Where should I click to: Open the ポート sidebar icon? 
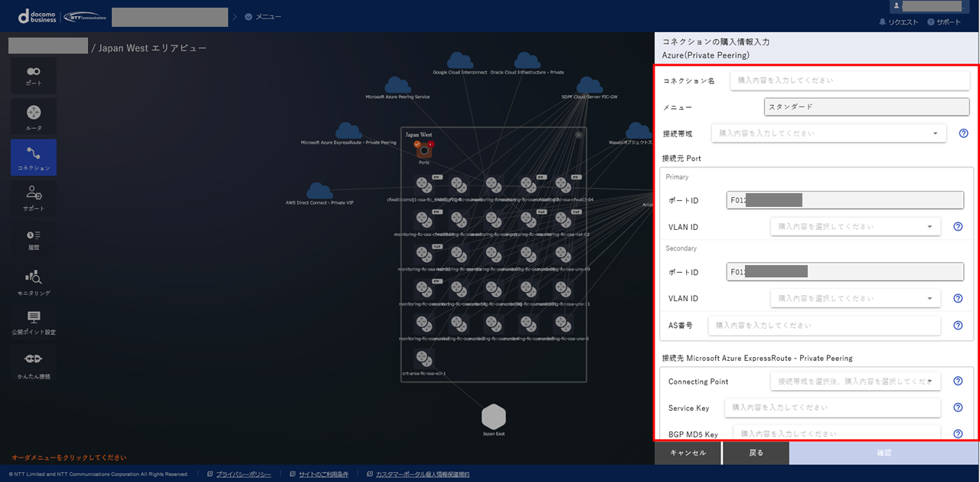point(34,75)
